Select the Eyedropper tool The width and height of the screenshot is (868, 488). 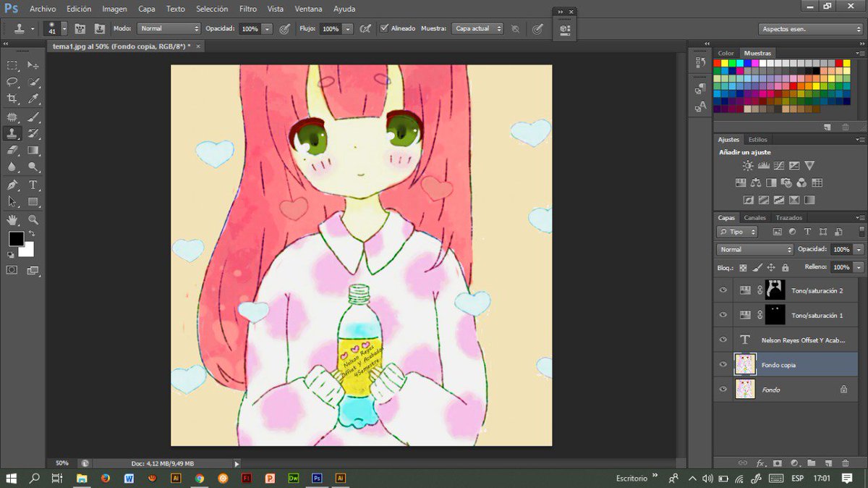click(x=33, y=99)
